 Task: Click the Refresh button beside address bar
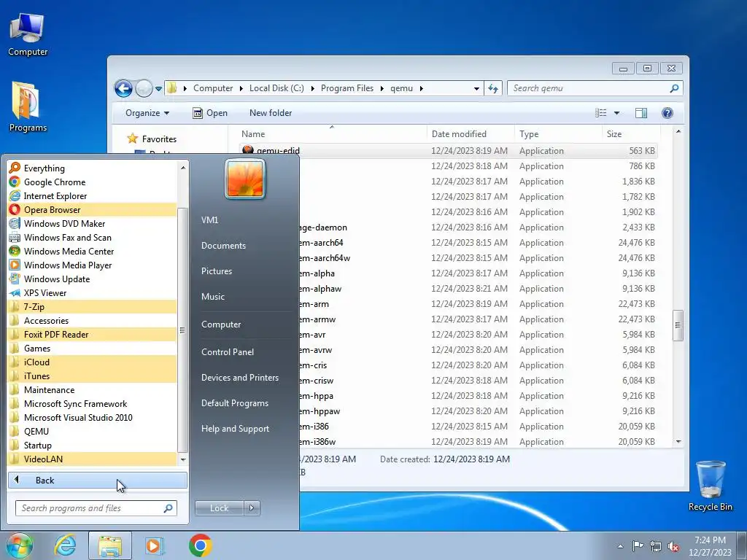tap(493, 88)
